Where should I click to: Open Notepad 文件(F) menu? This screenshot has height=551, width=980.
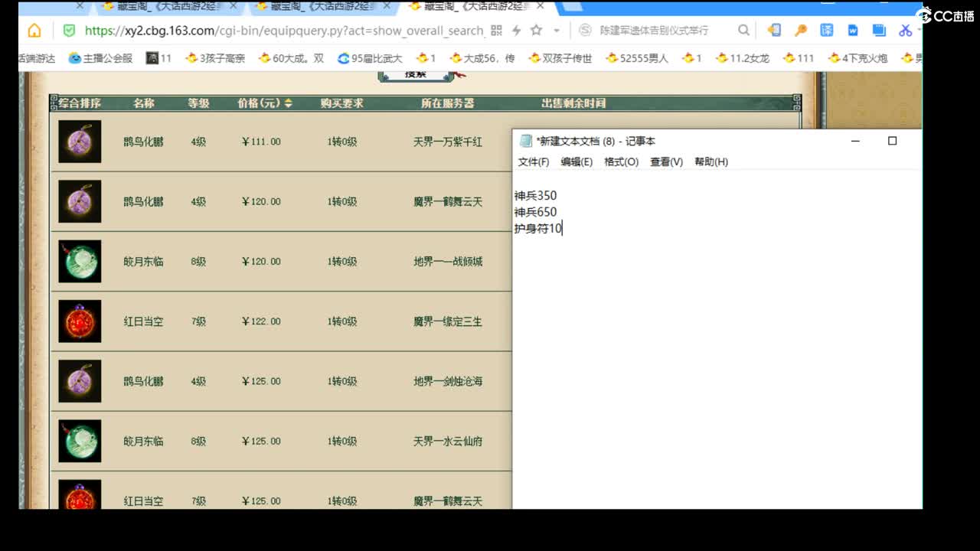pos(534,162)
